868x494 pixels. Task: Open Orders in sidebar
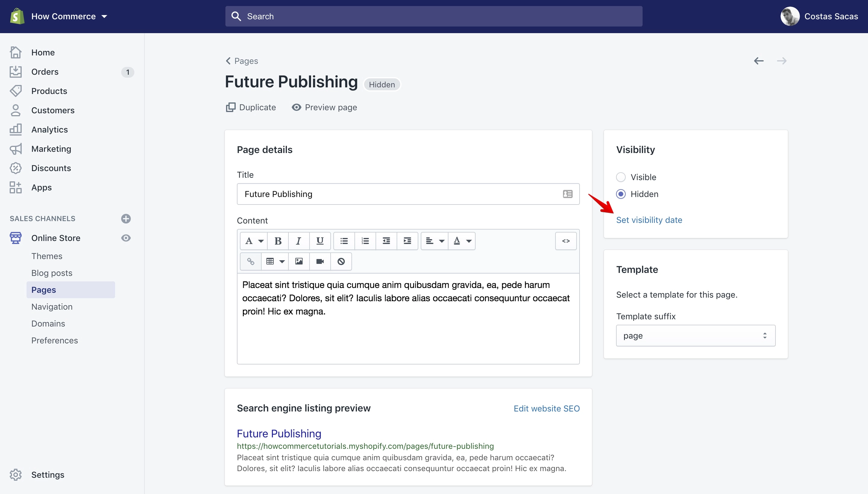(x=45, y=72)
